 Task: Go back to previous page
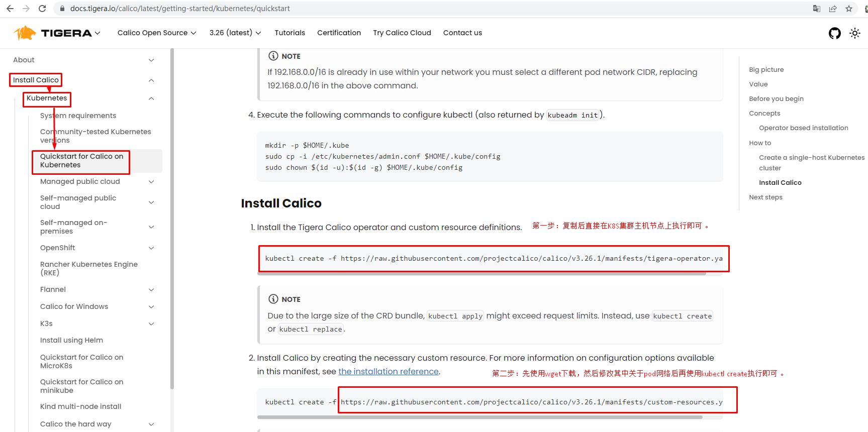10,9
